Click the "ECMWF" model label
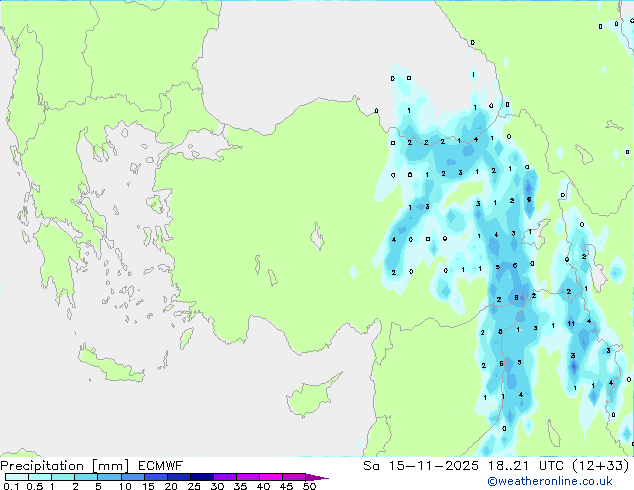The height and width of the screenshot is (490, 634). (161, 466)
